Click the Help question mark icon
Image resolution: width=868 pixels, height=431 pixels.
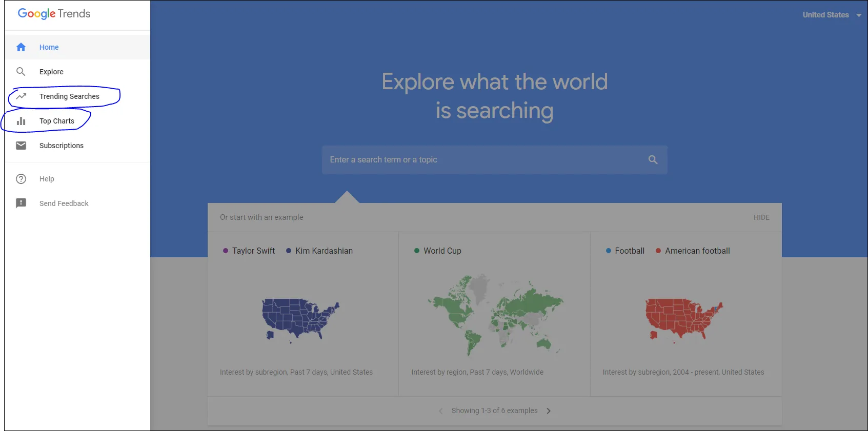tap(21, 179)
